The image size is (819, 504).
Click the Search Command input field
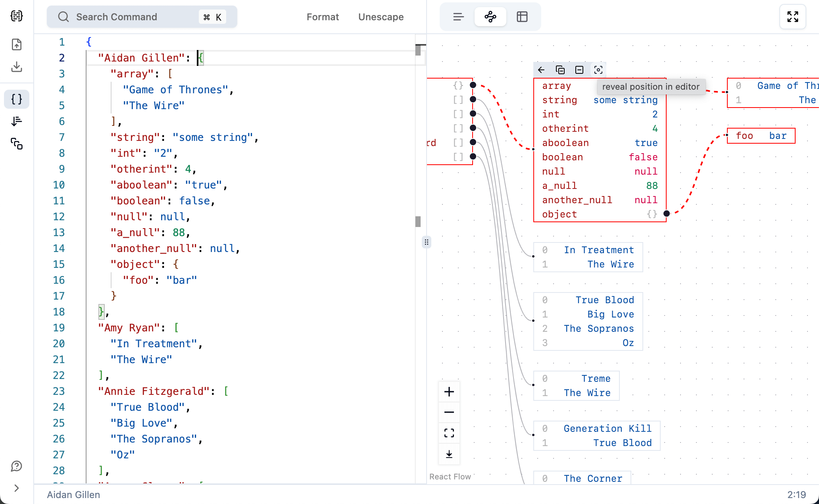click(x=142, y=17)
